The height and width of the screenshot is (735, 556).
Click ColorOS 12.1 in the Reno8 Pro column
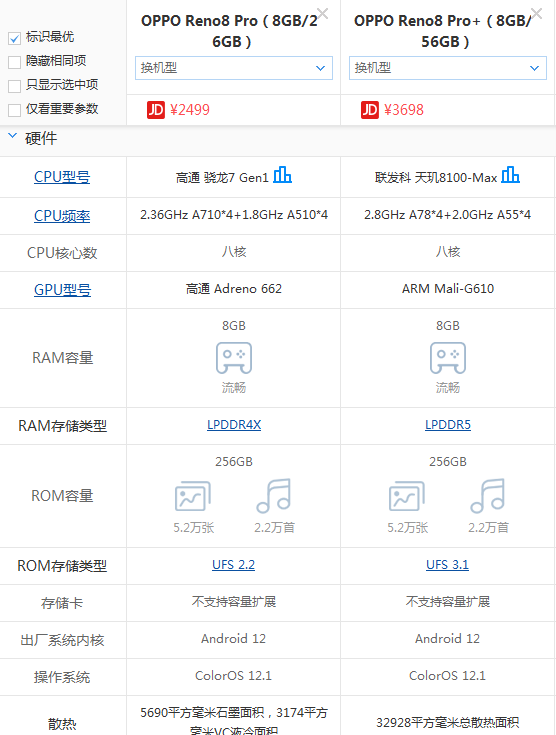coord(233,675)
